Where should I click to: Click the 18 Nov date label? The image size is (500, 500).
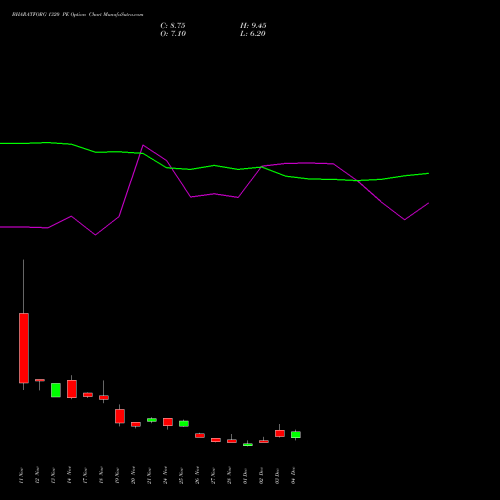(101, 475)
